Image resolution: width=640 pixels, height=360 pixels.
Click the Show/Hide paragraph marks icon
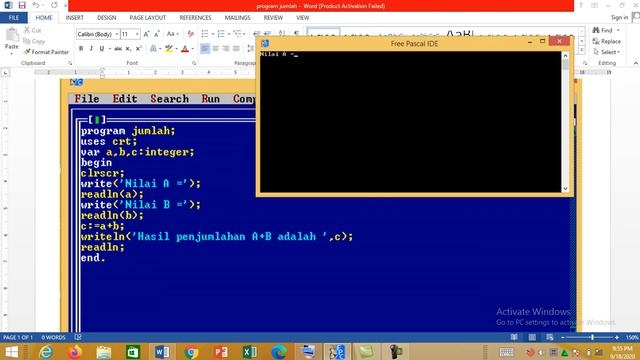(x=296, y=33)
